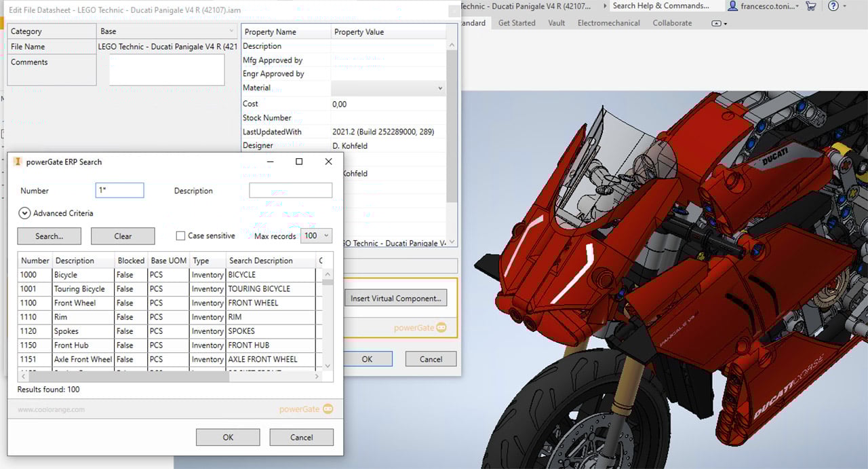This screenshot has height=469, width=868.
Task: Open the Electromechanical ribbon tab
Action: pyautogui.click(x=608, y=23)
